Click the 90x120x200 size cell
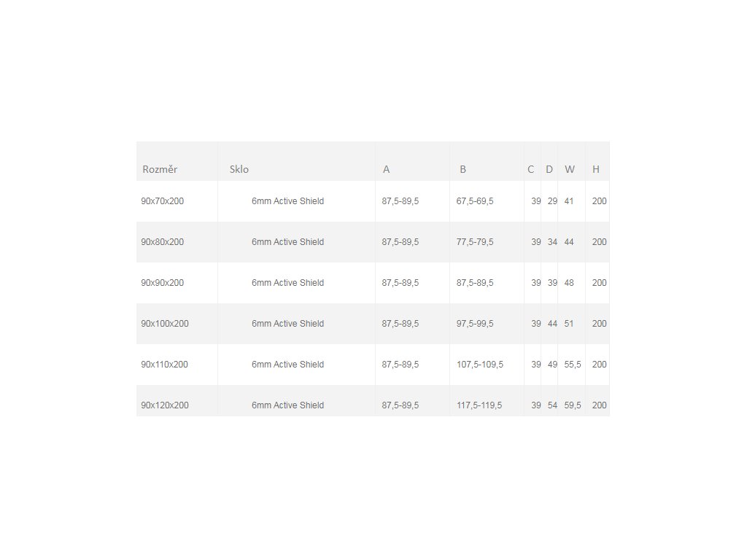This screenshot has width=747, height=560. [165, 405]
